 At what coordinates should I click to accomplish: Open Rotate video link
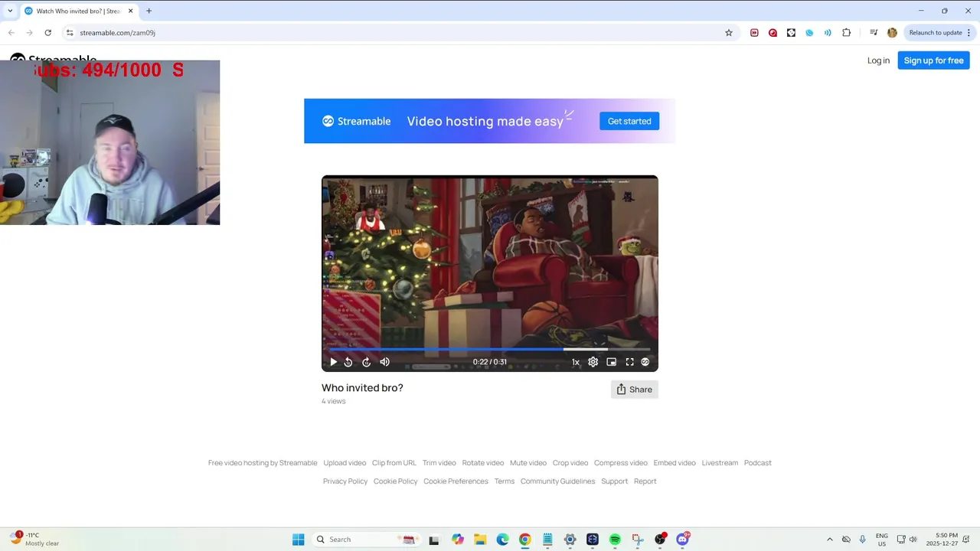pyautogui.click(x=483, y=463)
